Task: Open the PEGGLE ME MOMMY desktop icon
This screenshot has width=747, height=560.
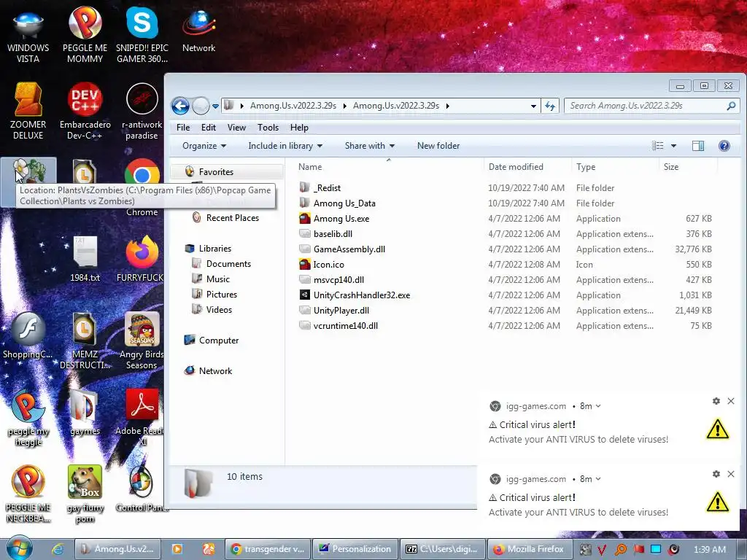Action: [85, 36]
